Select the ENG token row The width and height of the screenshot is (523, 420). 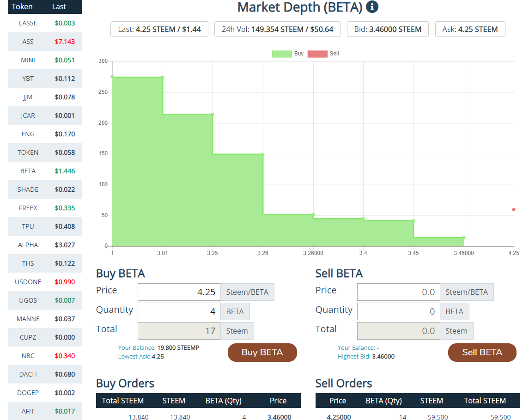coord(45,134)
